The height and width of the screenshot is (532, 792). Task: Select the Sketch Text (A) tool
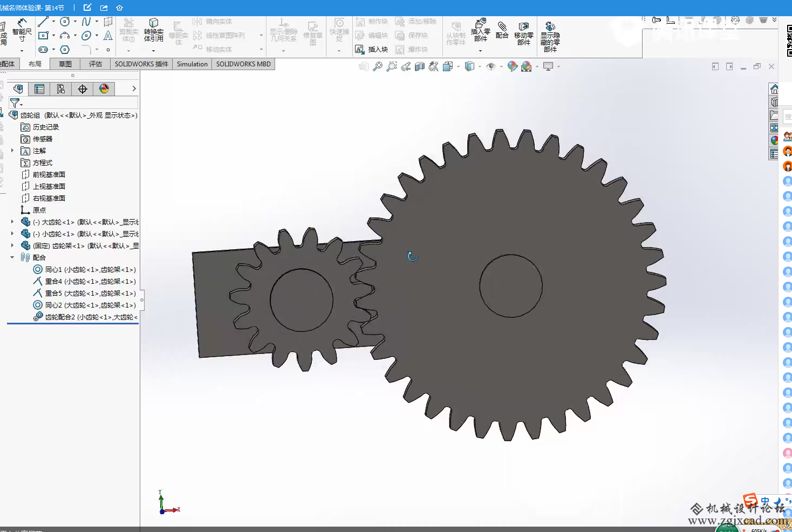point(108,36)
